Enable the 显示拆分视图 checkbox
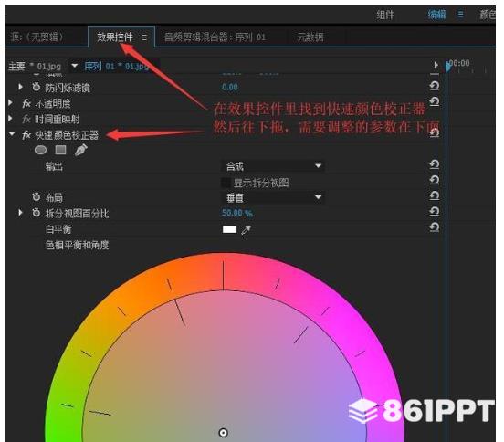 pyautogui.click(x=226, y=183)
